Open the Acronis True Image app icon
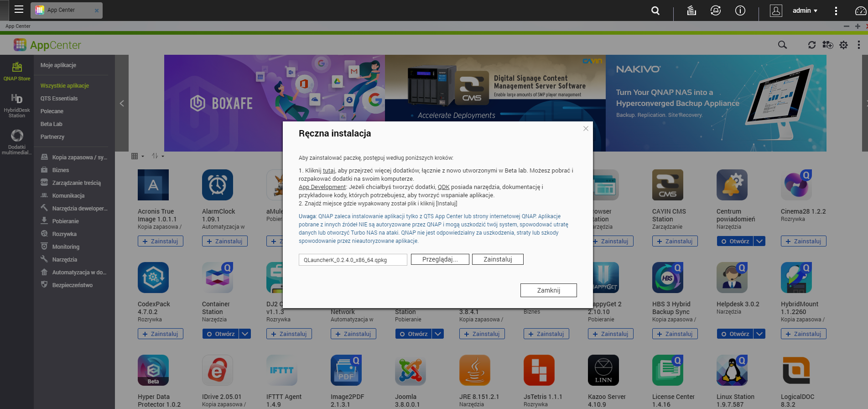 pyautogui.click(x=153, y=185)
